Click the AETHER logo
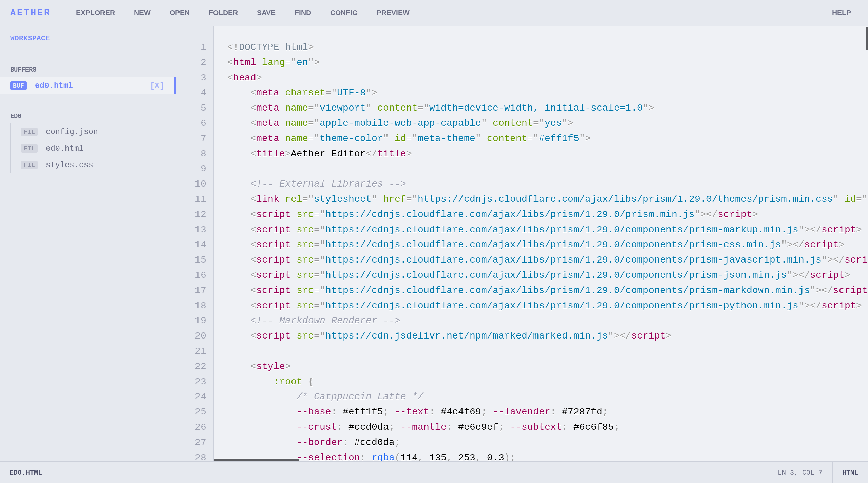The height and width of the screenshot is (483, 868). pos(30,13)
